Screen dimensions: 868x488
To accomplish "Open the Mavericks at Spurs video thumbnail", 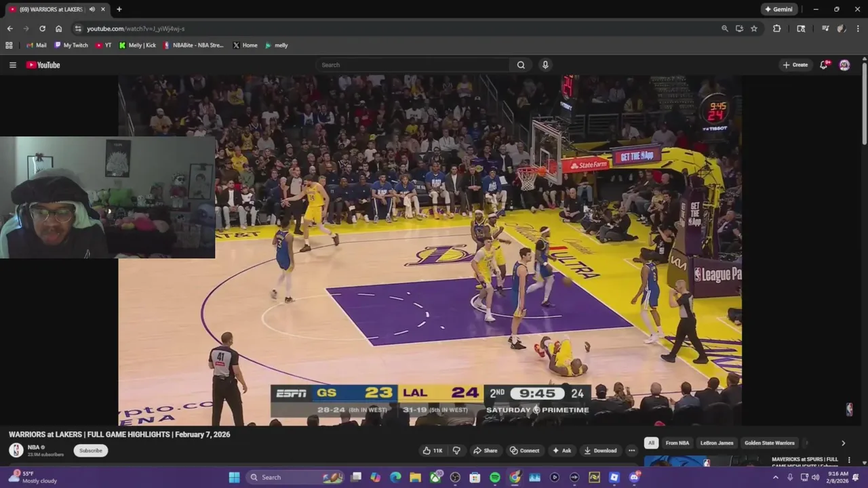I will [x=705, y=462].
